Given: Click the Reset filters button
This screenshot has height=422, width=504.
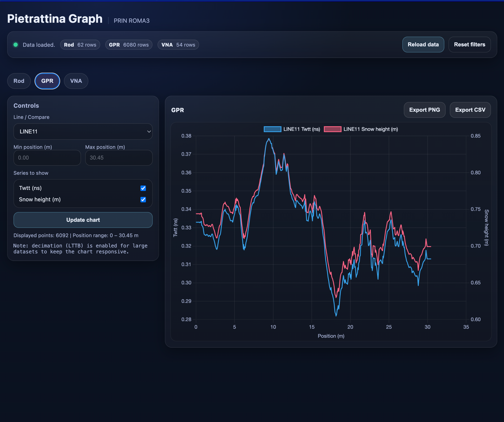Looking at the screenshot, I should point(469,45).
